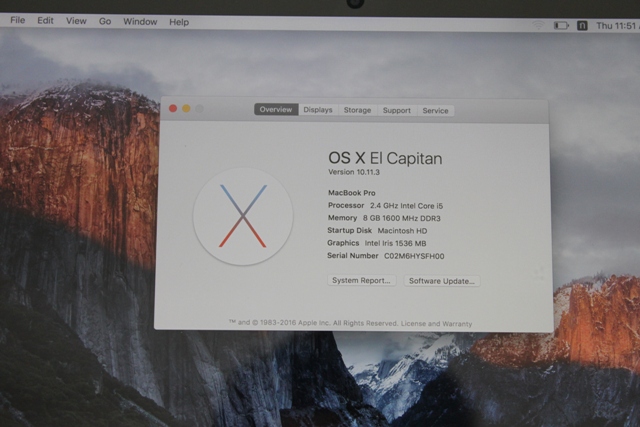The image size is (640, 427).
Task: Switch to the Support tab
Action: [x=397, y=110]
